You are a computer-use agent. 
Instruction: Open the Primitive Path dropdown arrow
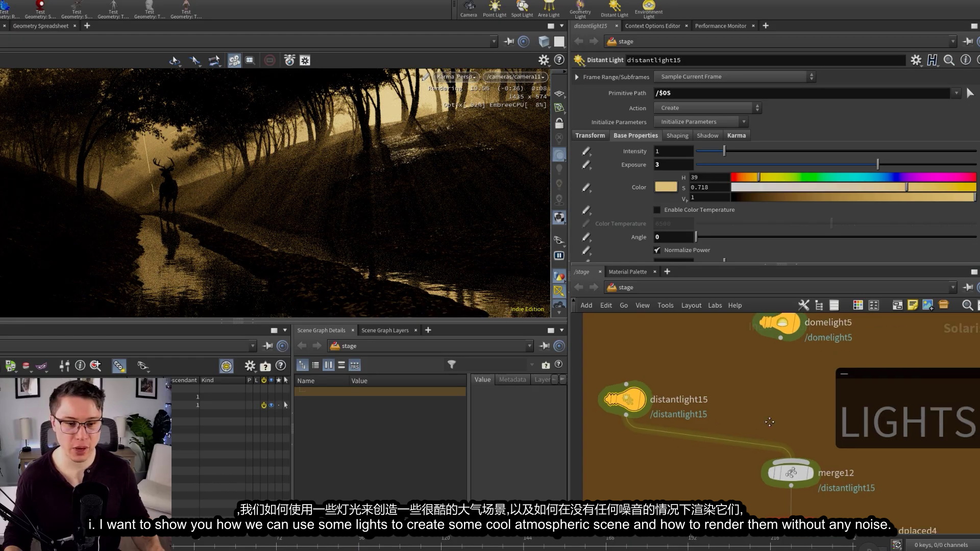pyautogui.click(x=956, y=93)
